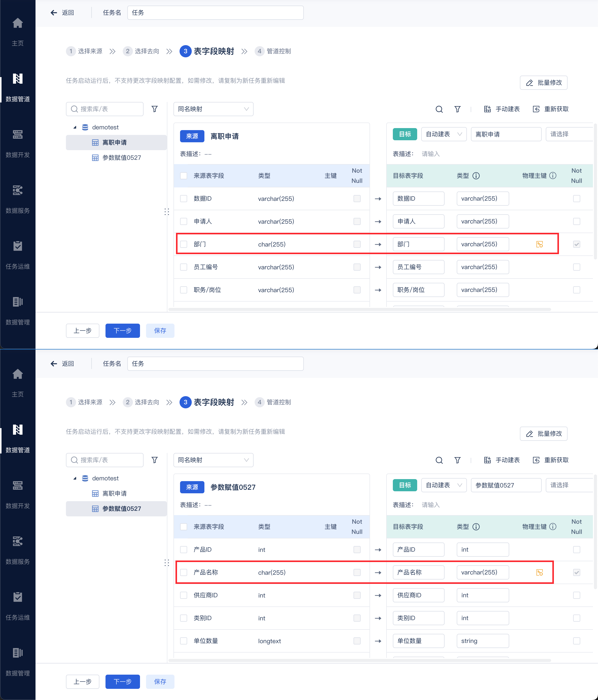Open 同名映射 dropdown above the 参数赋值0527 source table

click(213, 460)
